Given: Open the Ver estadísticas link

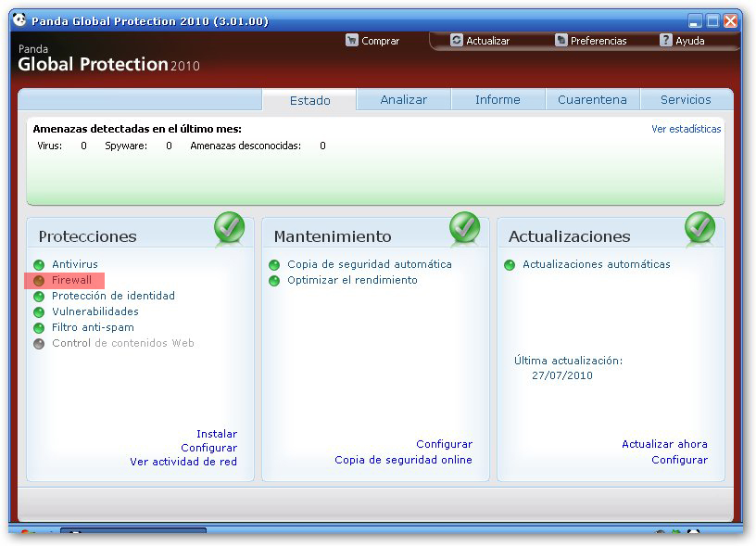Looking at the screenshot, I should [x=687, y=129].
